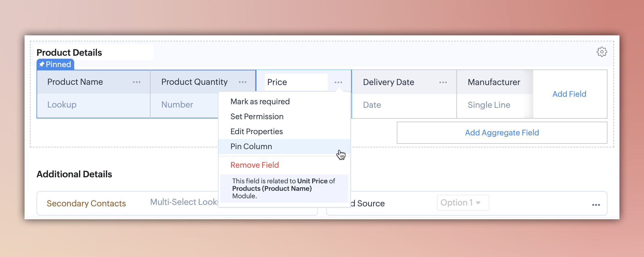Click the Product Details section title
The width and height of the screenshot is (644, 257).
coord(69,53)
